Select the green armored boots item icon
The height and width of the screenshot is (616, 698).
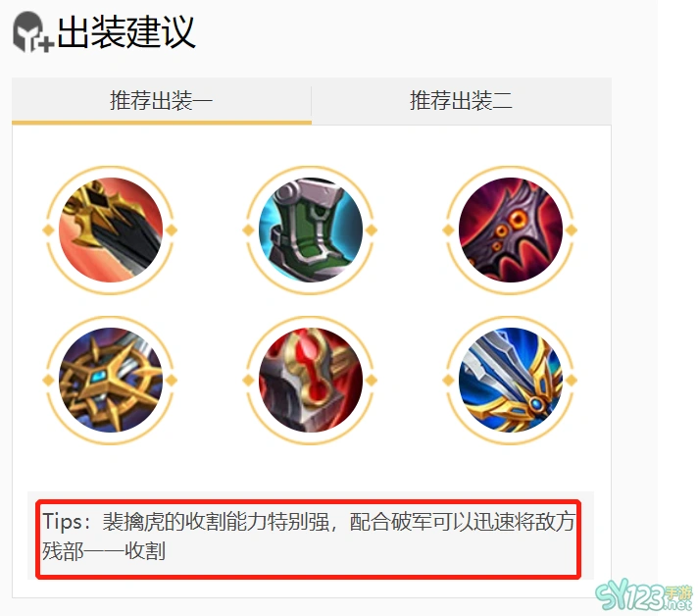(310, 230)
